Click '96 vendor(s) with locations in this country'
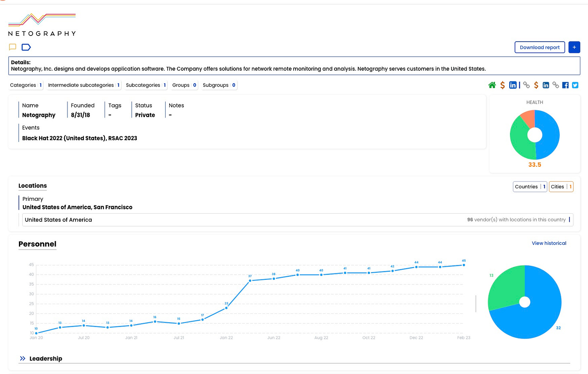The height and width of the screenshot is (374, 588). [x=516, y=220]
